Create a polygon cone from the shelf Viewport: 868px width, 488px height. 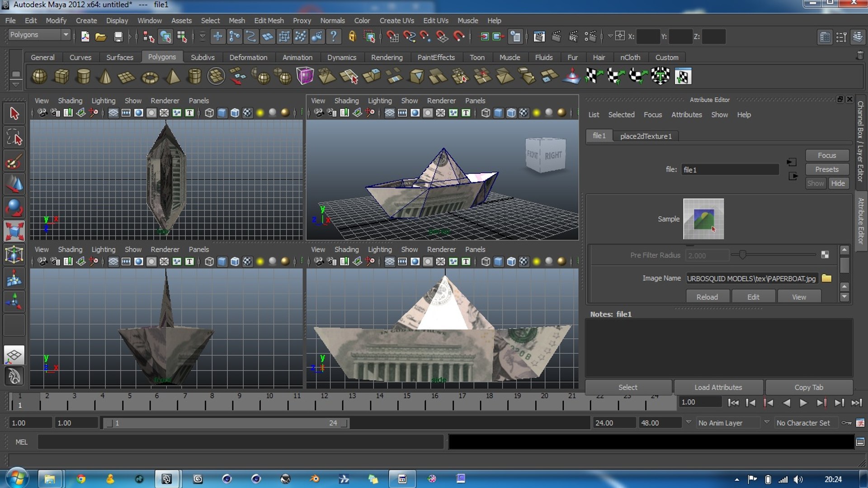coord(105,76)
